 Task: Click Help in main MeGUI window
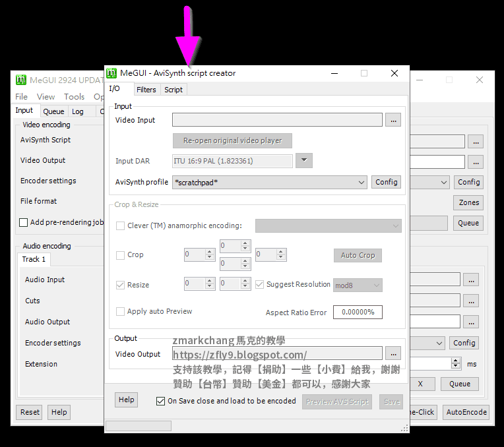point(59,412)
